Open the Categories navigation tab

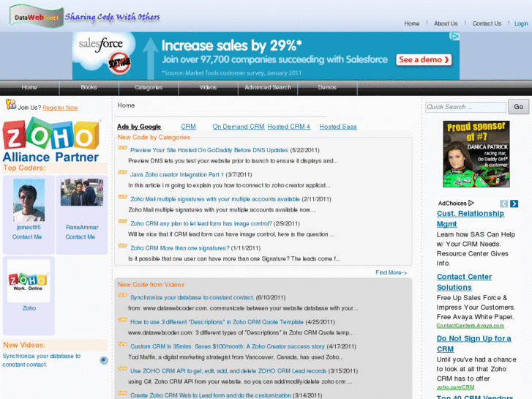[x=149, y=88]
